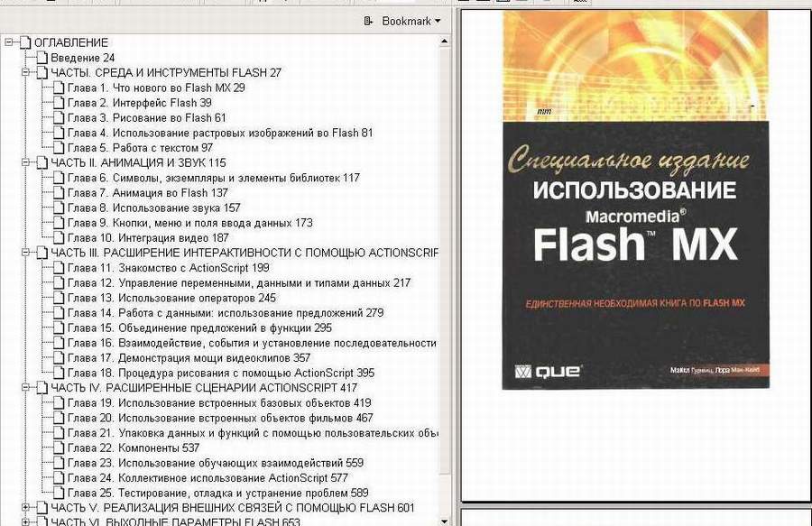The width and height of the screenshot is (812, 526).
Task: Click page icon beside Глава 23 bookmark
Action: coord(59,464)
